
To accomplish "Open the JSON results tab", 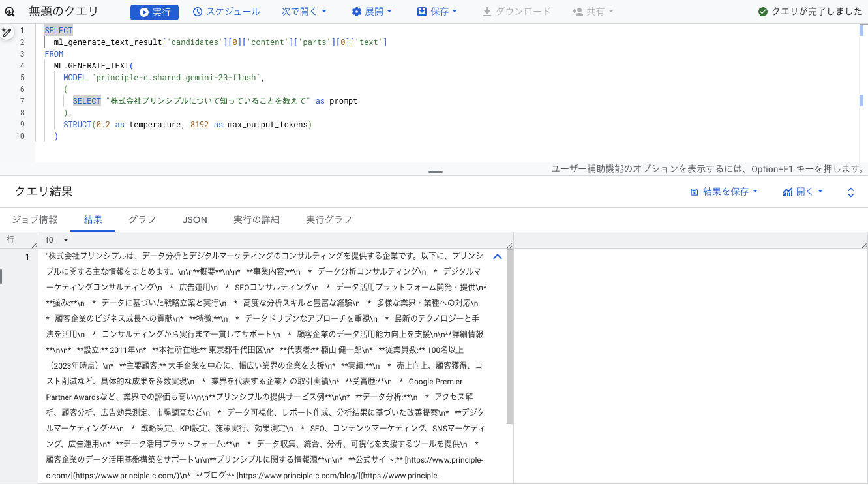I will pos(194,219).
